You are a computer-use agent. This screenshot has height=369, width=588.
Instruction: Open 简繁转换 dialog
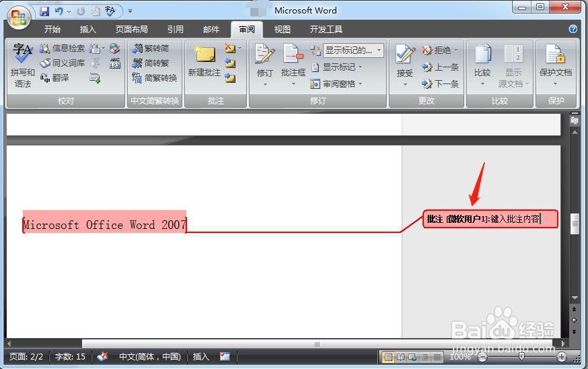click(x=155, y=77)
